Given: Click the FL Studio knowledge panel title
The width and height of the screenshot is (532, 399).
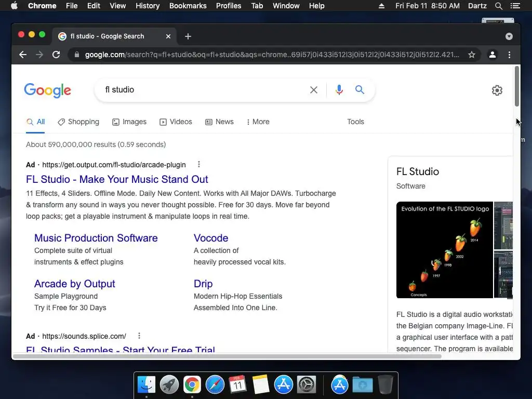Looking at the screenshot, I should point(418,171).
